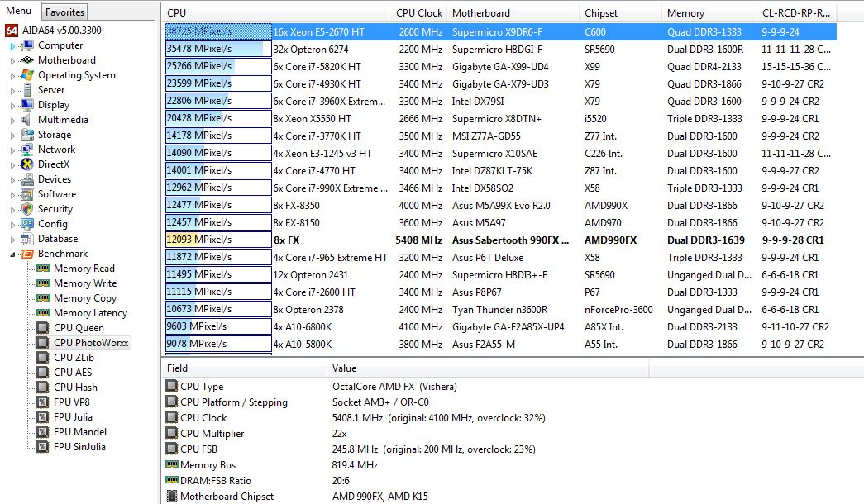Open the CPU AES benchmark
This screenshot has height=504, width=864.
(x=73, y=373)
